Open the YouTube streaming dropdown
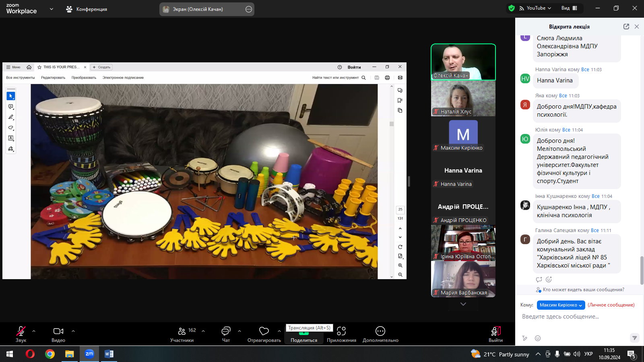The height and width of the screenshot is (362, 644). 536,8
